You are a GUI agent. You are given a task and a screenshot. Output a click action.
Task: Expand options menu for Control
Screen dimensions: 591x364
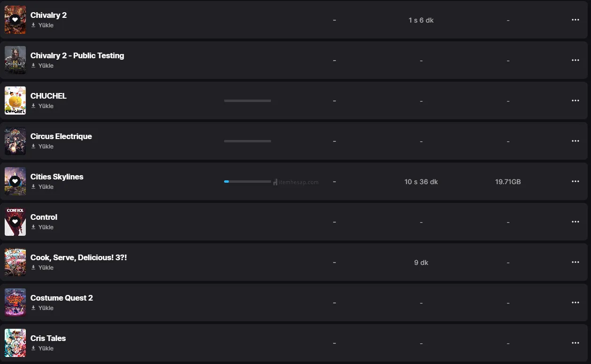(575, 222)
